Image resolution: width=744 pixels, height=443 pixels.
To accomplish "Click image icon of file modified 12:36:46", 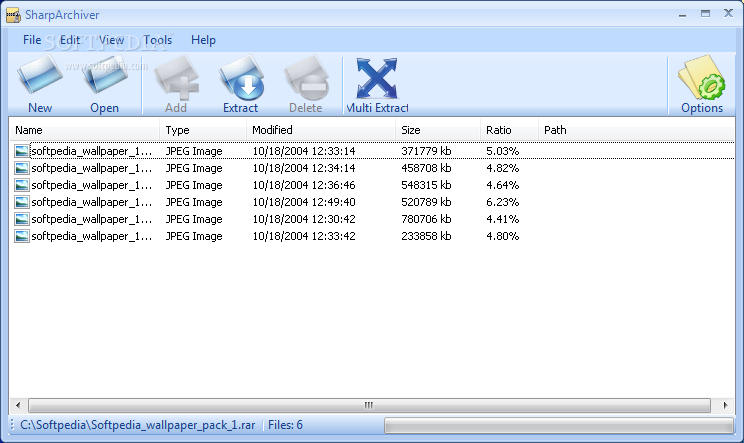I will point(21,185).
